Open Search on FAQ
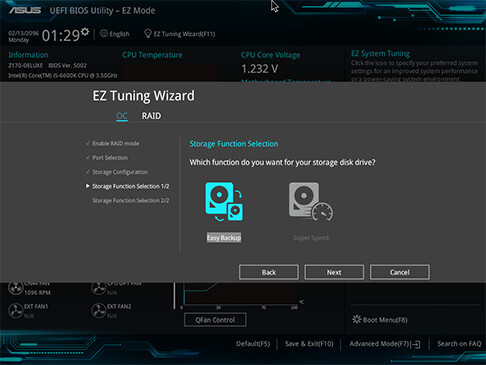Viewport: 486px width, 365px height. tap(459, 344)
